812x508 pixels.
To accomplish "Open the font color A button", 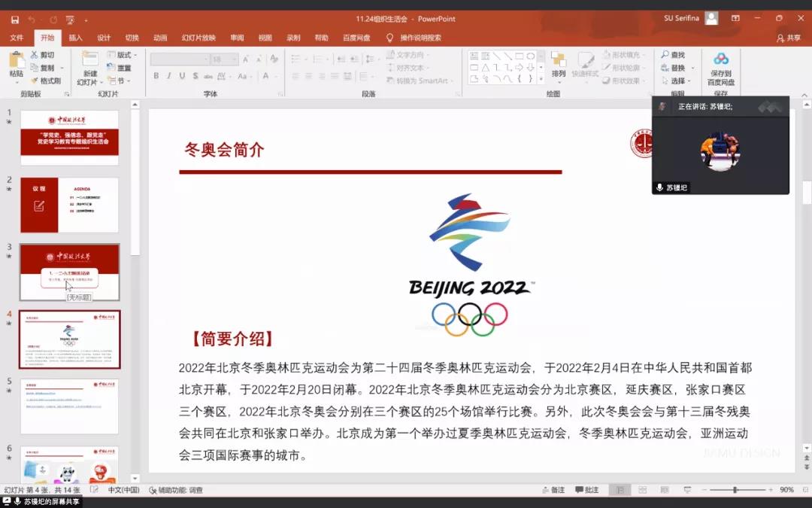I will (x=265, y=76).
